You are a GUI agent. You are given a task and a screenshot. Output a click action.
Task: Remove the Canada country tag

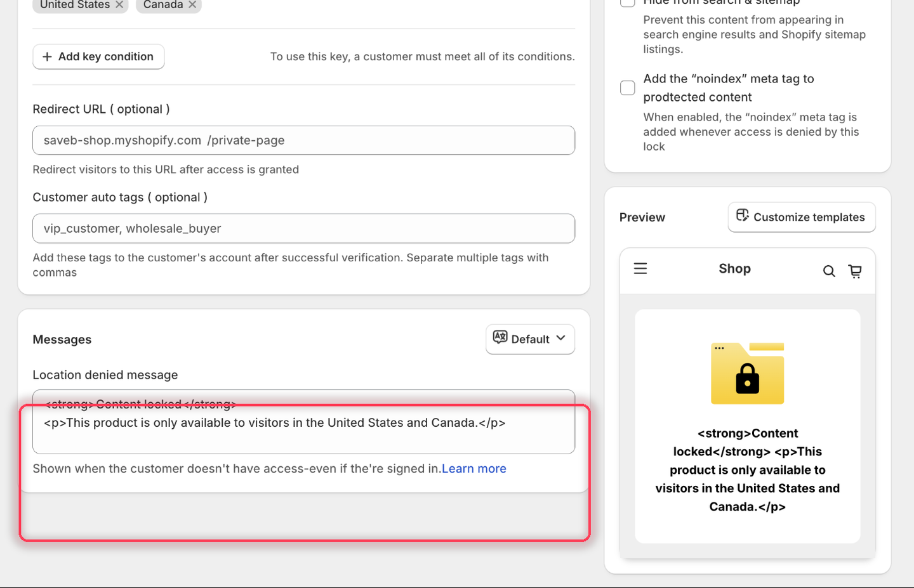tap(192, 4)
